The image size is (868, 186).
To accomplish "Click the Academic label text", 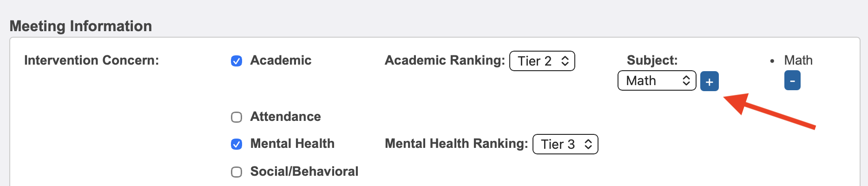I will 281,60.
